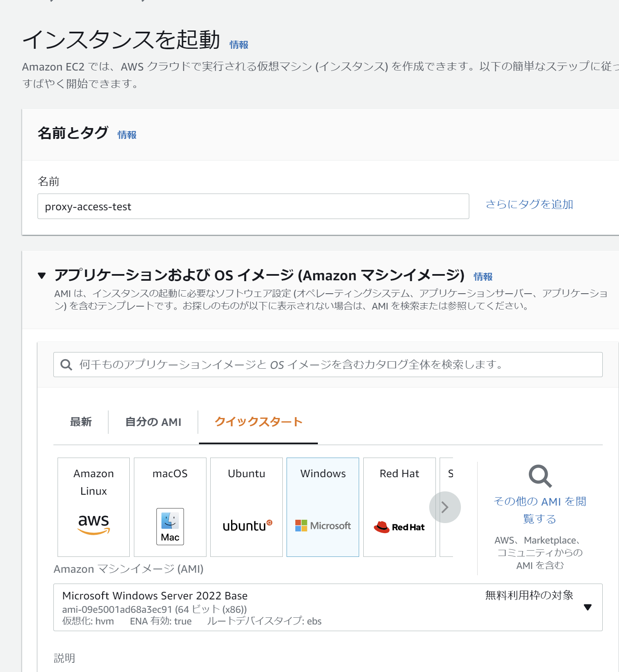Click the magnifier icon above その他の AMI を閲覧する
619x672 pixels.
540,476
